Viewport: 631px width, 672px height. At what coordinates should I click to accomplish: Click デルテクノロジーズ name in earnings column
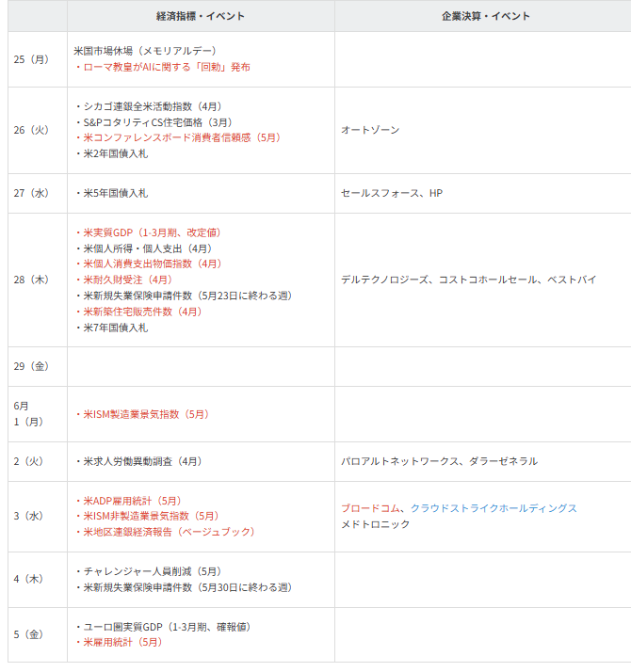pyautogui.click(x=385, y=280)
